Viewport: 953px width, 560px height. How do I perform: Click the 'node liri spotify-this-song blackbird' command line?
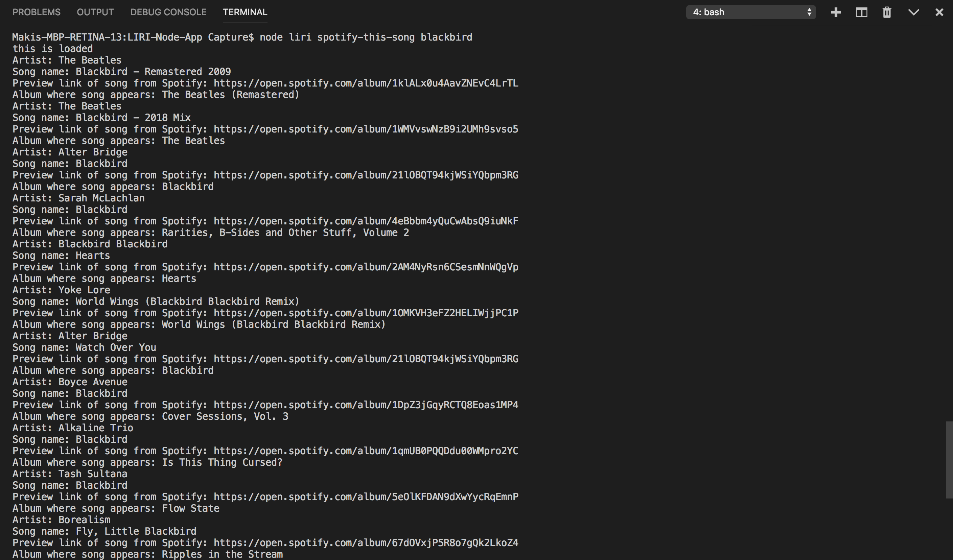point(365,37)
